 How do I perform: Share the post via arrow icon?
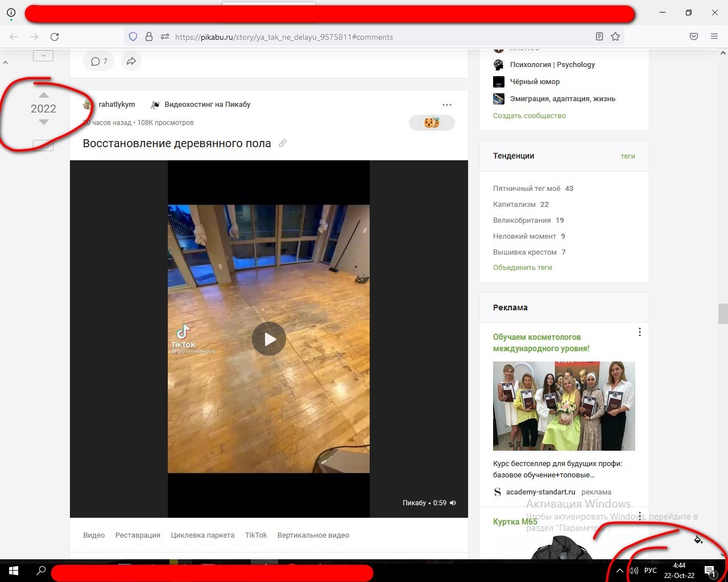[131, 61]
